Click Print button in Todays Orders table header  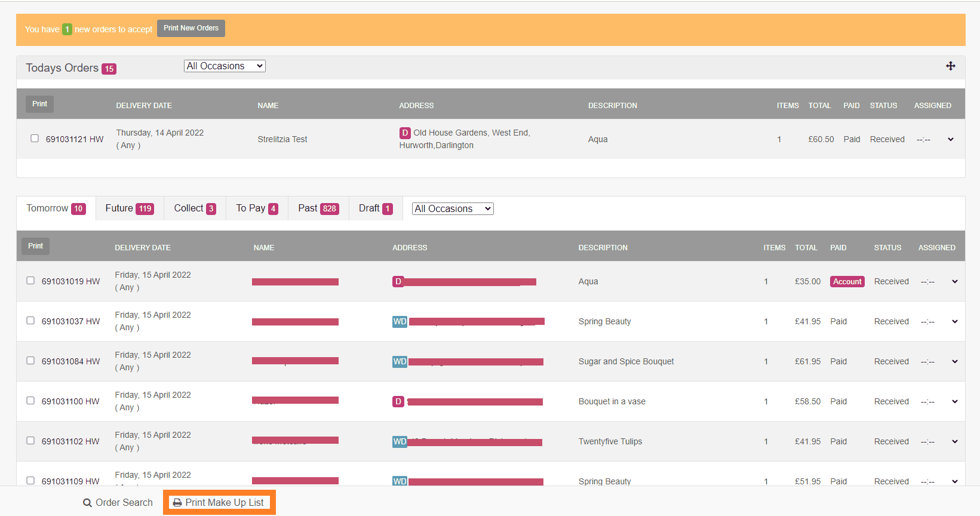click(x=39, y=104)
